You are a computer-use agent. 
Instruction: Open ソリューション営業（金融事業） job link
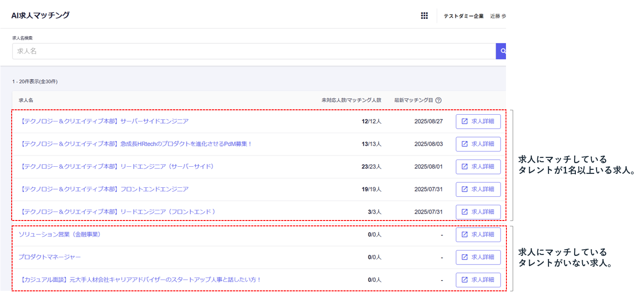[59, 234]
